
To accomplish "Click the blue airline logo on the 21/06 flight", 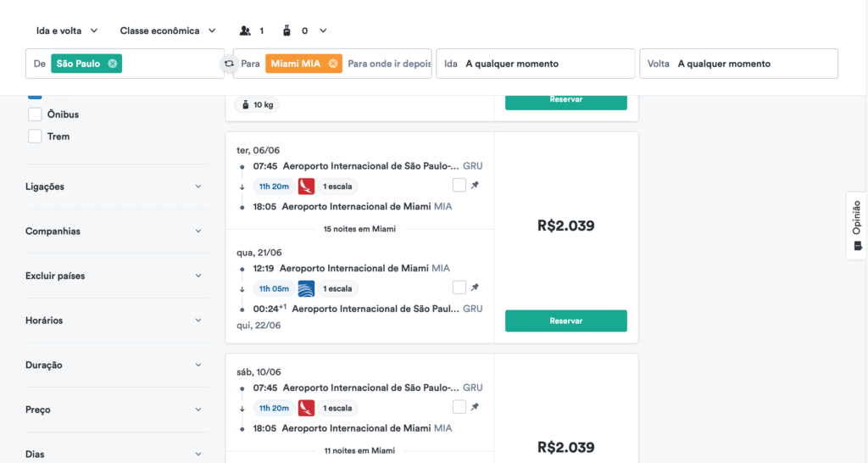I will click(x=306, y=288).
